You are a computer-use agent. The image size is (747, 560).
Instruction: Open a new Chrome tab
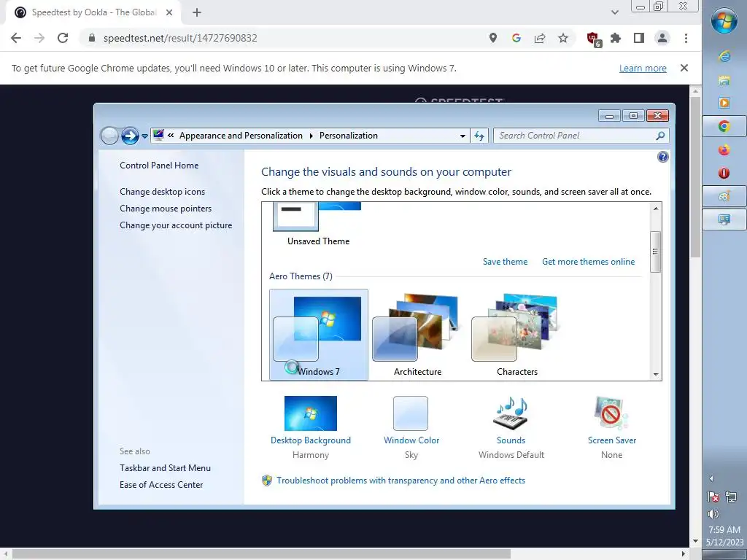(x=197, y=12)
